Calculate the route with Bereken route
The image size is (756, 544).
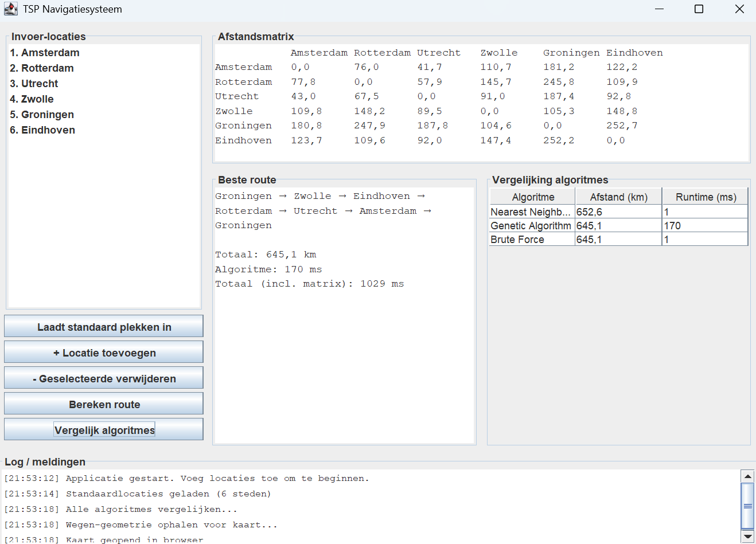coord(104,404)
